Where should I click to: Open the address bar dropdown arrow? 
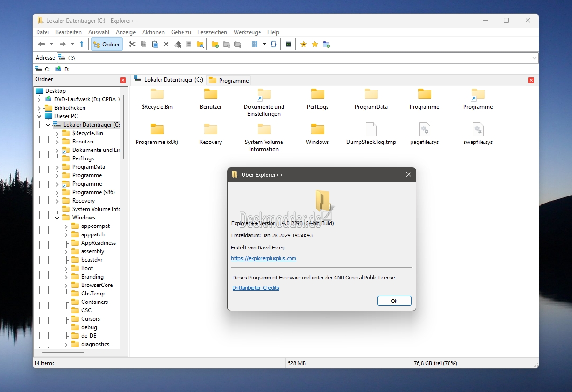point(534,58)
